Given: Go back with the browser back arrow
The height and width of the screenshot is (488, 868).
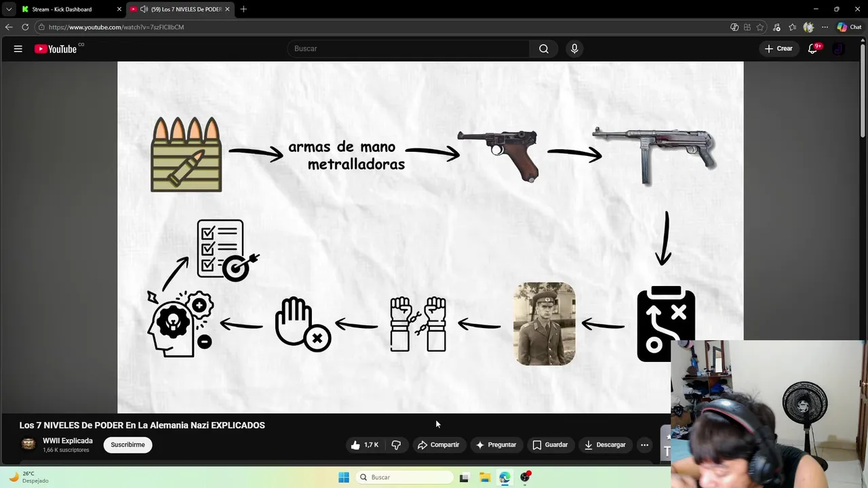Looking at the screenshot, I should [9, 27].
